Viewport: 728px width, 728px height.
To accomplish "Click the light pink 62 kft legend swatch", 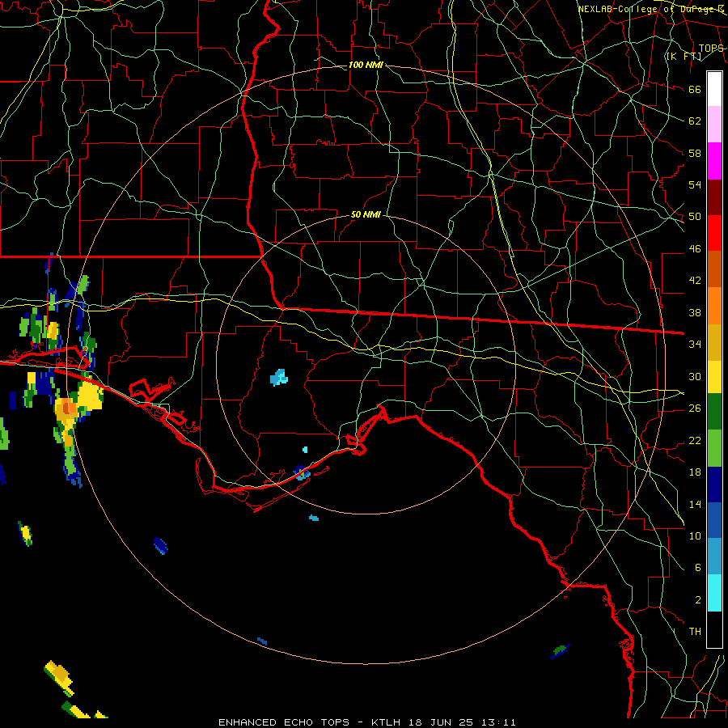I will pos(714,125).
